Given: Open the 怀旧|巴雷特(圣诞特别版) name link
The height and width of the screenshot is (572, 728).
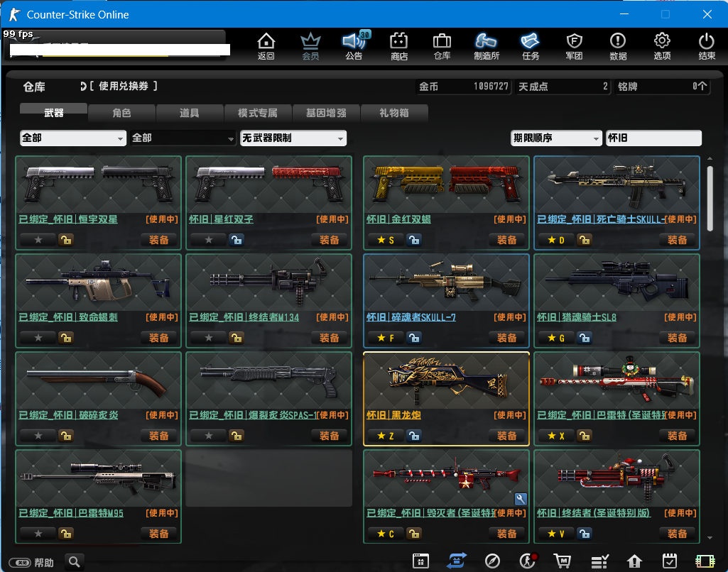Looking at the screenshot, I should click(602, 414).
